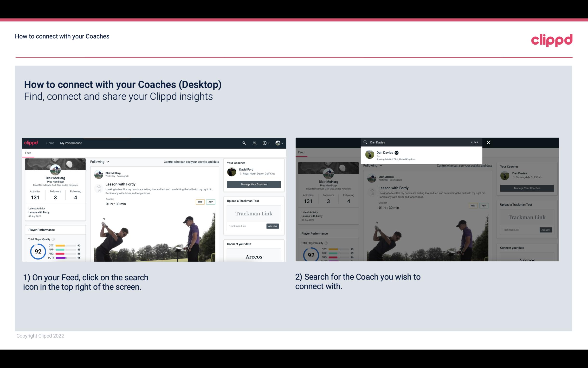Click the settings gear icon in navbar
588x368 pixels.
pyautogui.click(x=265, y=143)
